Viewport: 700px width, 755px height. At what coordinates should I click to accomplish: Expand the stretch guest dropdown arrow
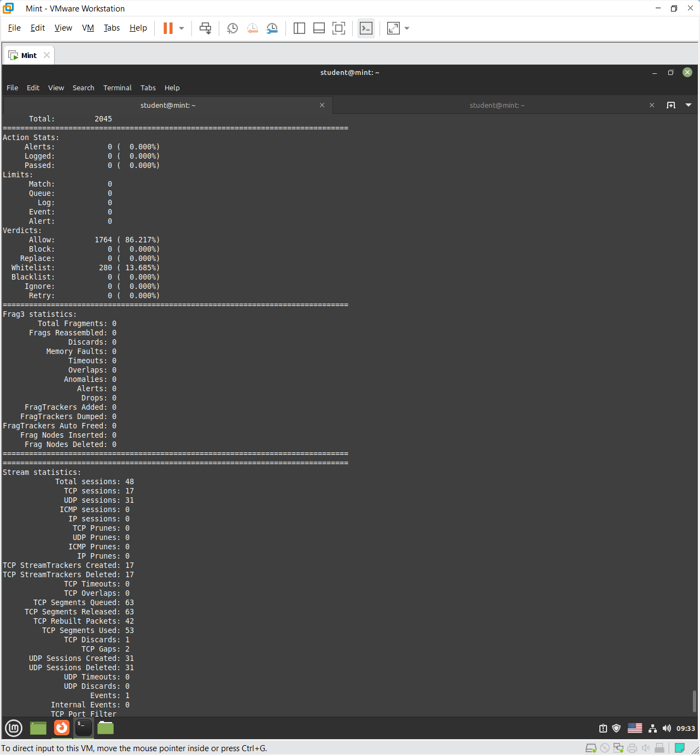(407, 28)
